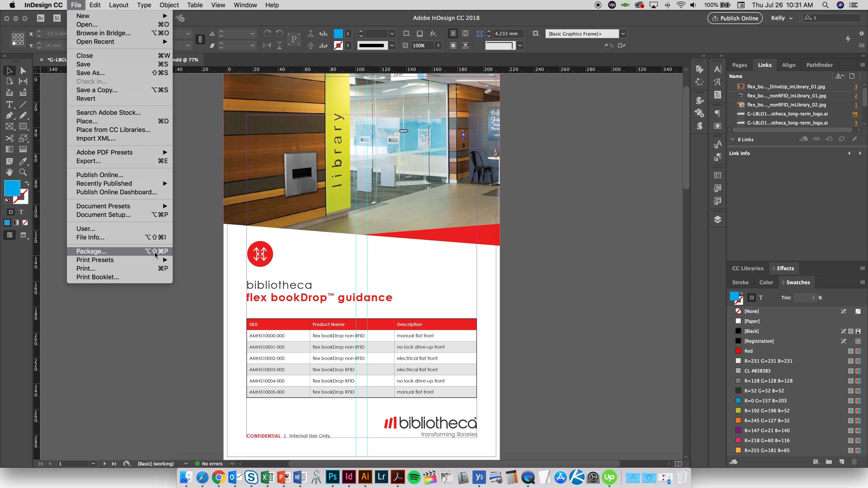The image size is (868, 488).
Task: Switch to the Pathfinder tab
Action: coord(819,65)
